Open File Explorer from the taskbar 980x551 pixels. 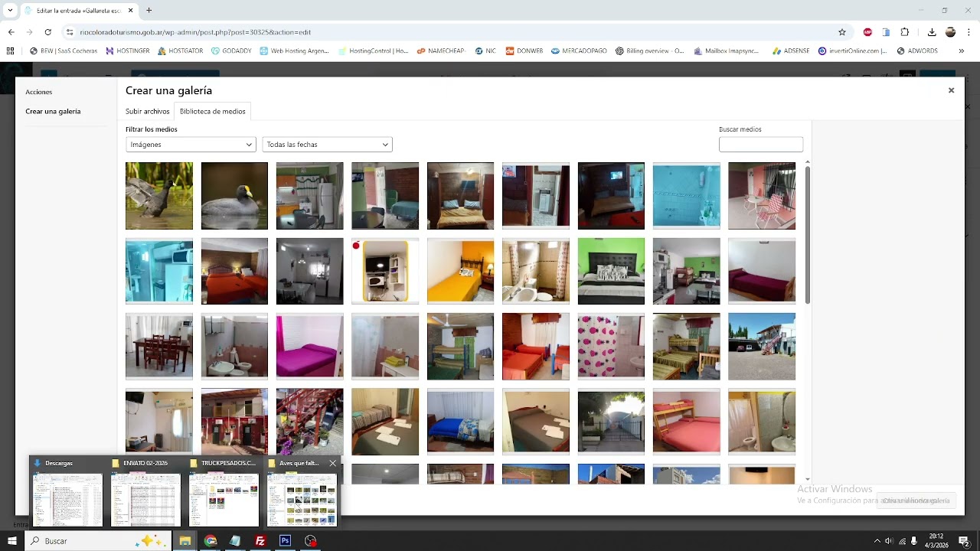(185, 540)
